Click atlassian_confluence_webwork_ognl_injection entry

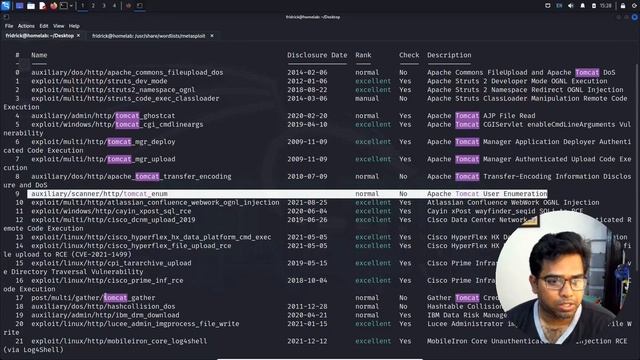tap(156, 202)
